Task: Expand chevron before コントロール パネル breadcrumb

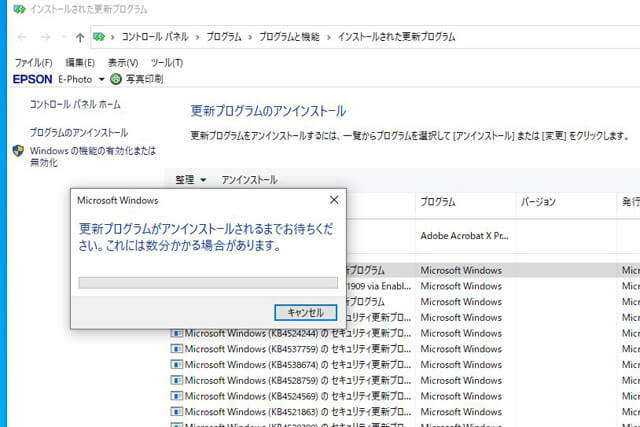Action: point(113,38)
